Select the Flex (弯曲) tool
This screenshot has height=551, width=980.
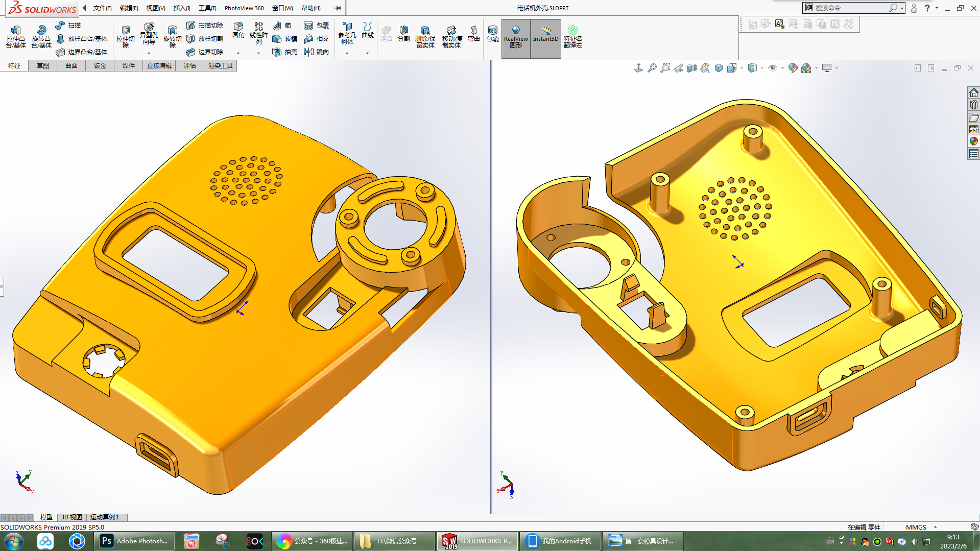pos(474,33)
